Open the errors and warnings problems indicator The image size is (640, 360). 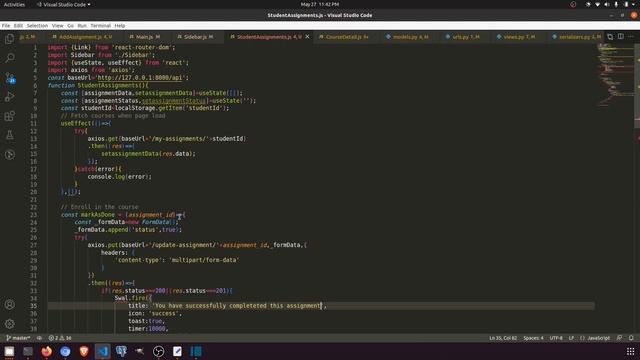click(x=60, y=338)
